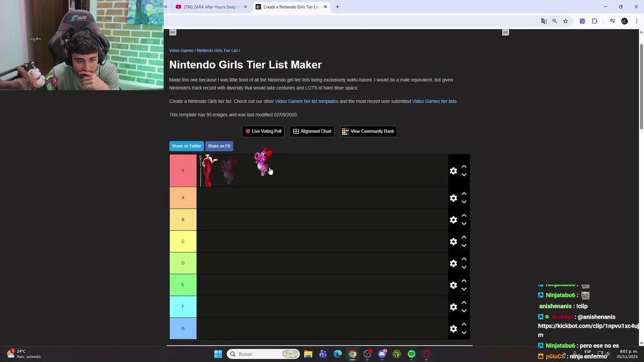Viewport: 644px width, 362px height.
Task: Open the Alignment Chart
Action: click(312, 131)
